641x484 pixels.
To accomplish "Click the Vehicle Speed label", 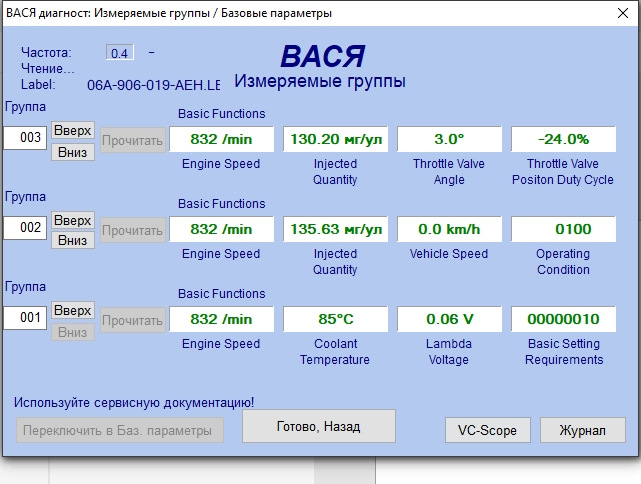I will 449,254.
